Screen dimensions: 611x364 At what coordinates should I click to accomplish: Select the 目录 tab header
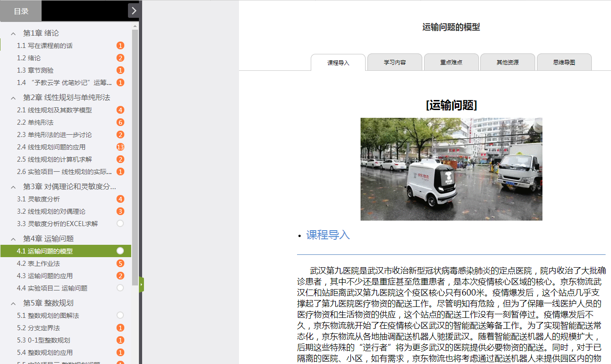point(21,11)
